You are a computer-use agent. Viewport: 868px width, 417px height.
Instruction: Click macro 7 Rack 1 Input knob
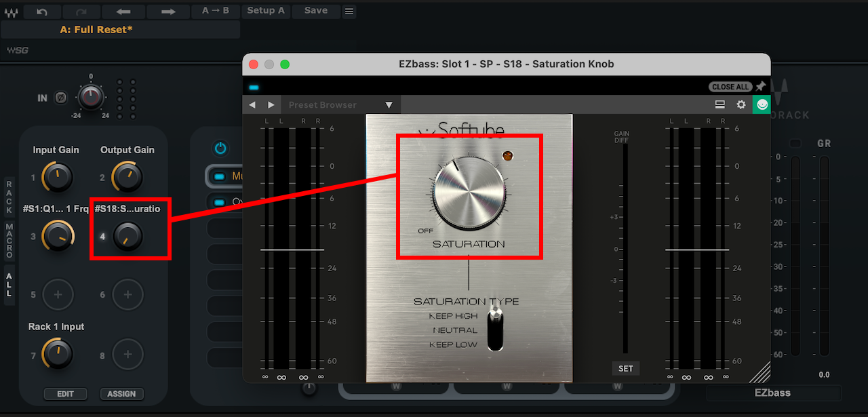point(57,354)
